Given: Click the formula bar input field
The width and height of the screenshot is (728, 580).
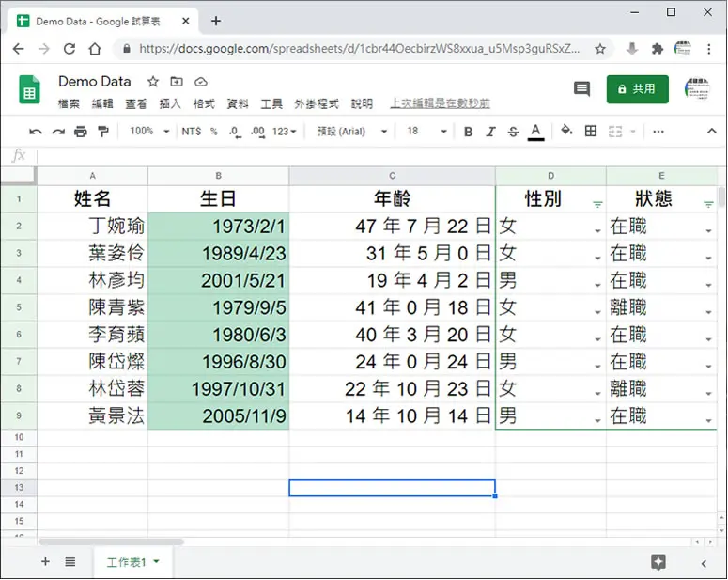Looking at the screenshot, I should tap(379, 156).
